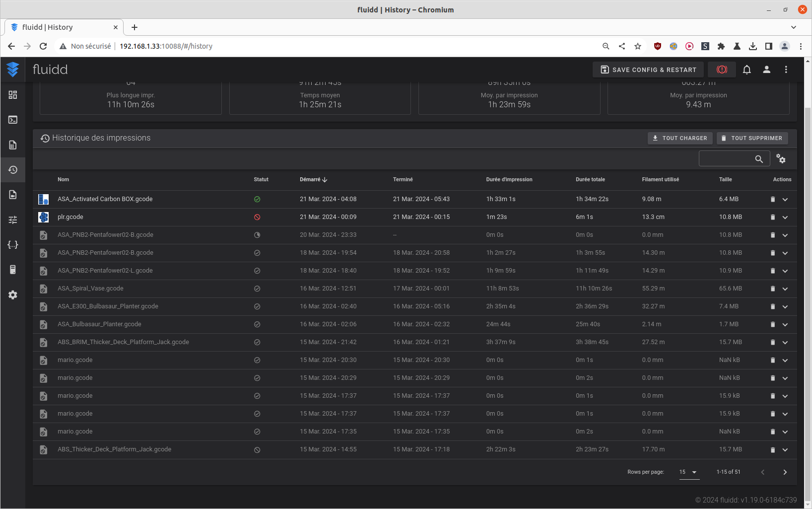The image size is (812, 509).
Task: Open the System page in sidebar
Action: coord(13,270)
